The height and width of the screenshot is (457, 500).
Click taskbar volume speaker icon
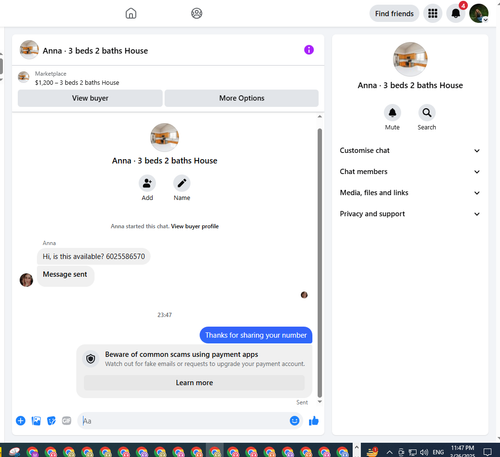[424, 452]
